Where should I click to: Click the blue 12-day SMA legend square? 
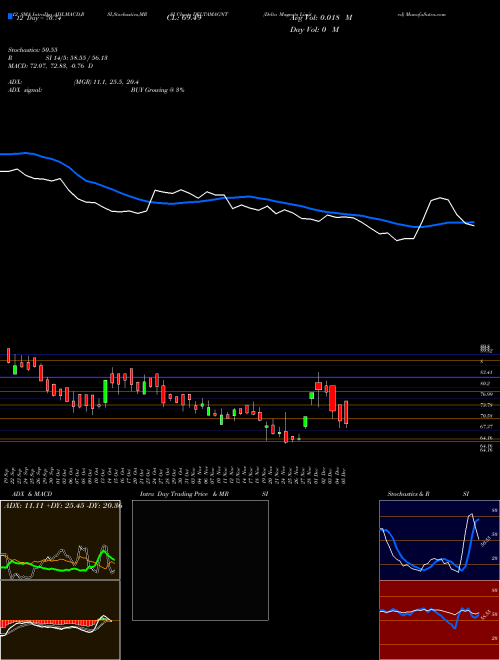10,17
